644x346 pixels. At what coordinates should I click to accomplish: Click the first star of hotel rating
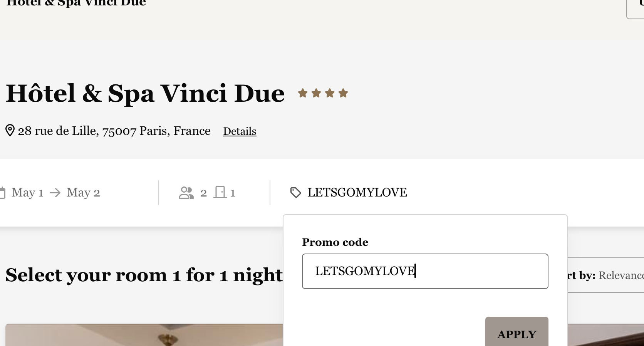coord(303,93)
